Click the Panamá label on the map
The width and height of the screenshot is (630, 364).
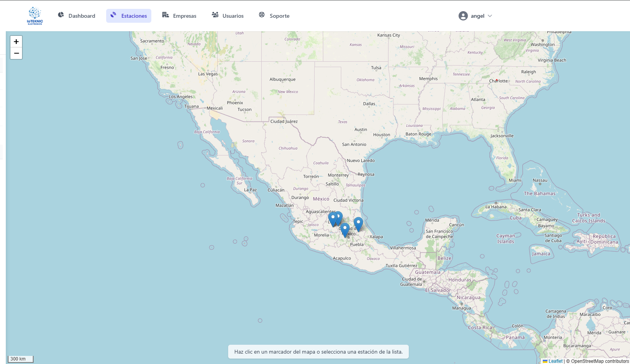pos(515,337)
